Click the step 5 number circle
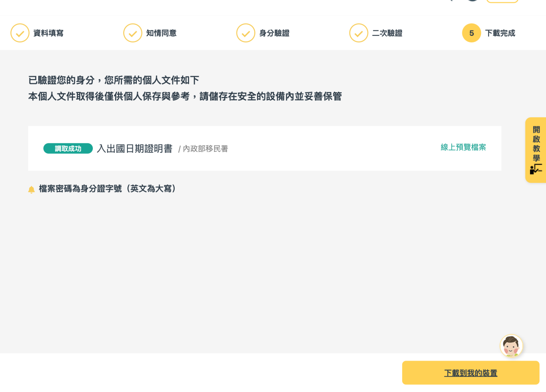 coord(471,33)
